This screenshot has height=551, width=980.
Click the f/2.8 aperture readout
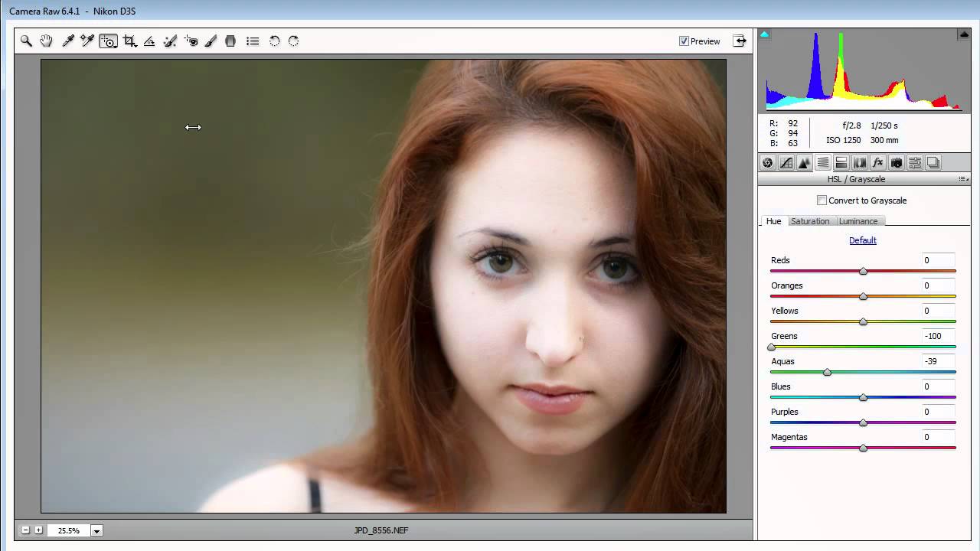[x=851, y=126]
